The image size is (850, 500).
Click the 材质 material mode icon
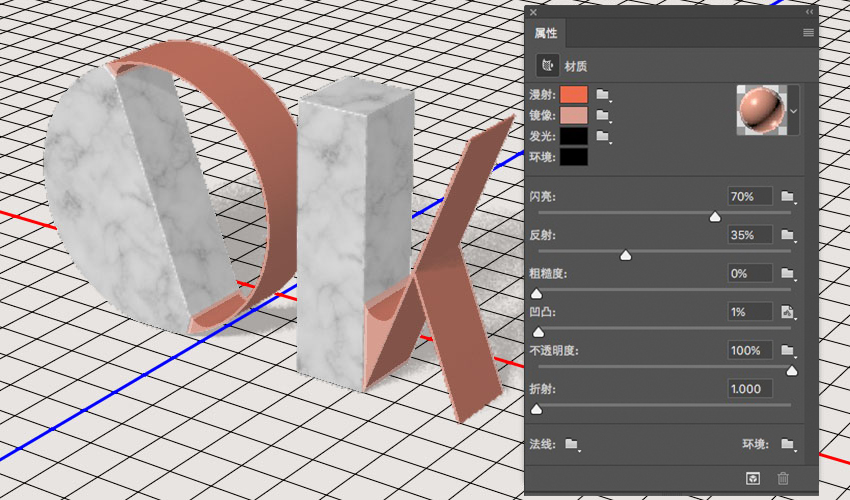coord(548,66)
